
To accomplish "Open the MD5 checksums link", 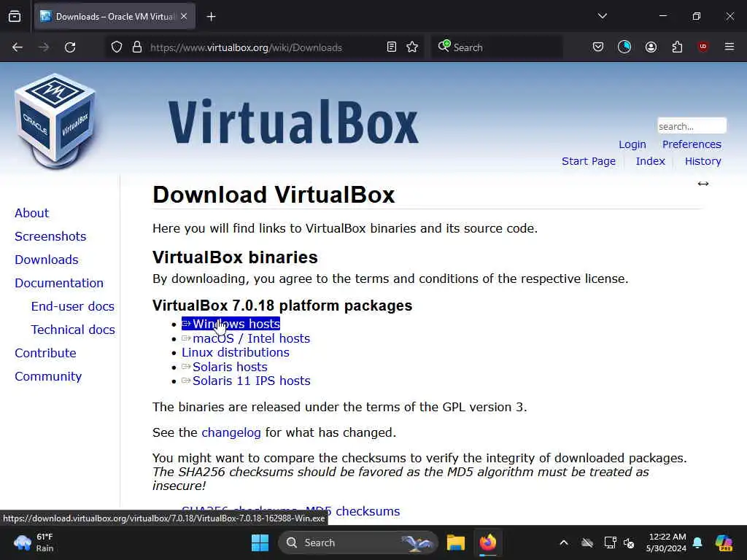I will coord(352,511).
